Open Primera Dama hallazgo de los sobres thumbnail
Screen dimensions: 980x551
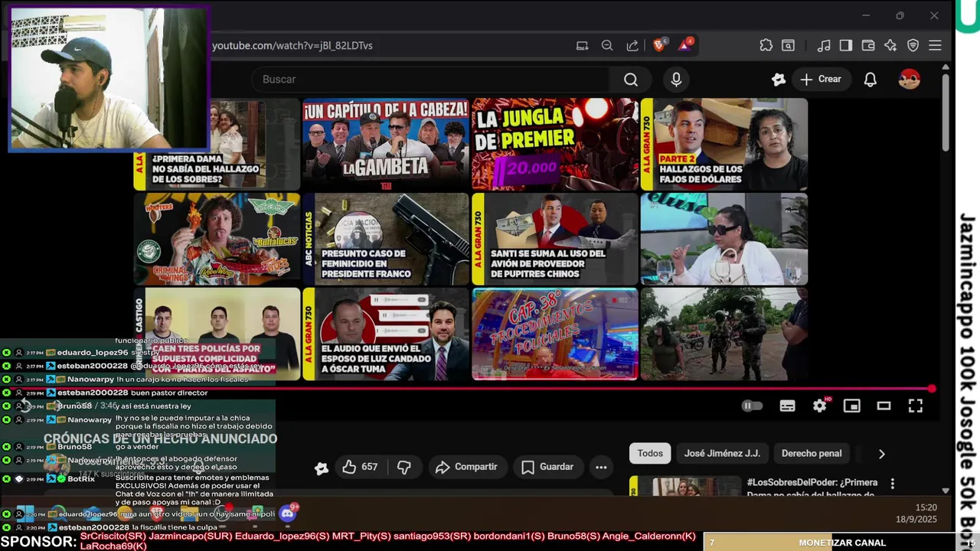click(217, 144)
